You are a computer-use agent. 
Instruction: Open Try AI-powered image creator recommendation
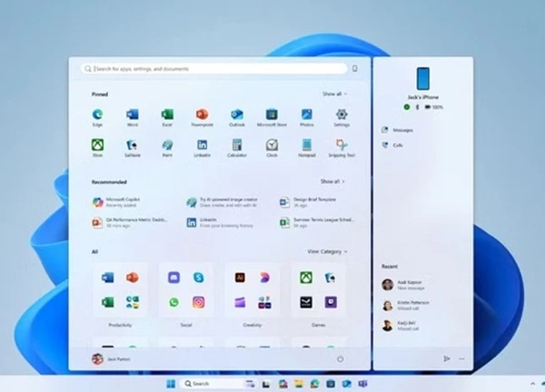tap(222, 202)
